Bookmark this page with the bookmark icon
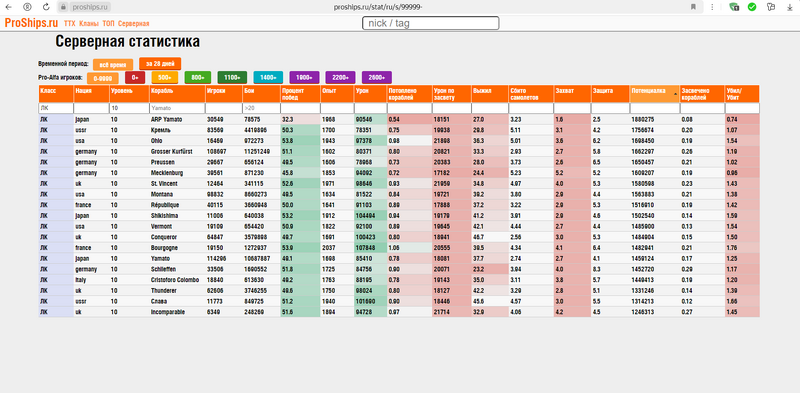Viewport: 800px width, 393px height. click(693, 7)
